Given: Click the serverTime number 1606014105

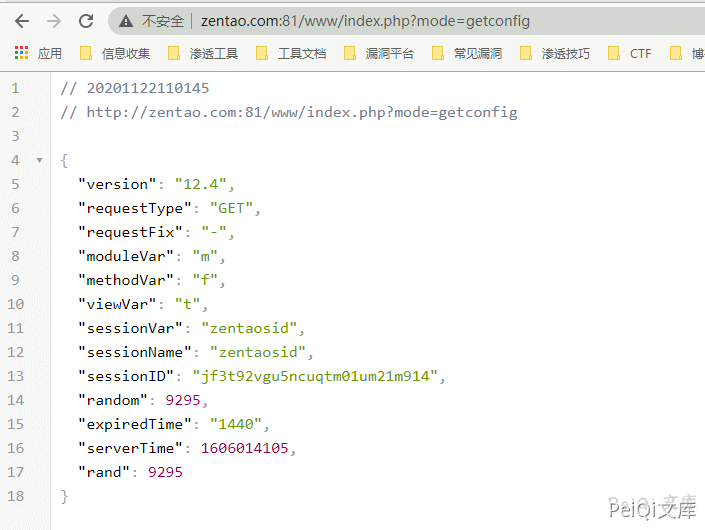Looking at the screenshot, I should [248, 448].
